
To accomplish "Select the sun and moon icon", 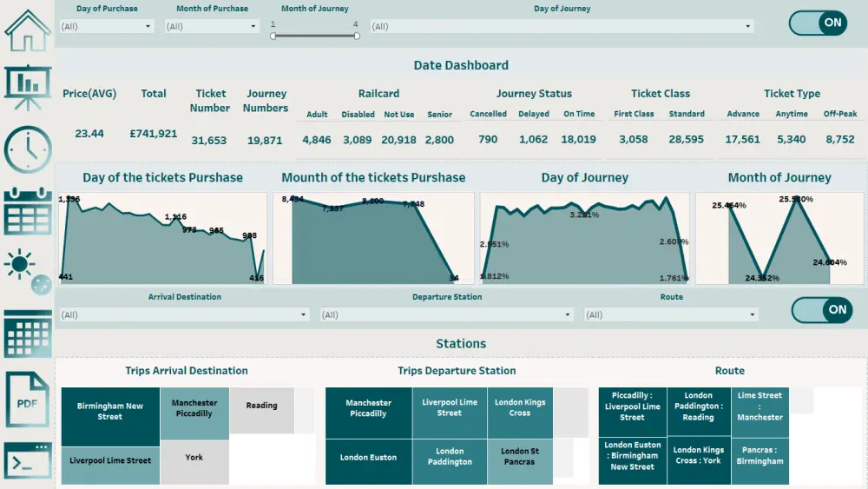I will [28, 271].
